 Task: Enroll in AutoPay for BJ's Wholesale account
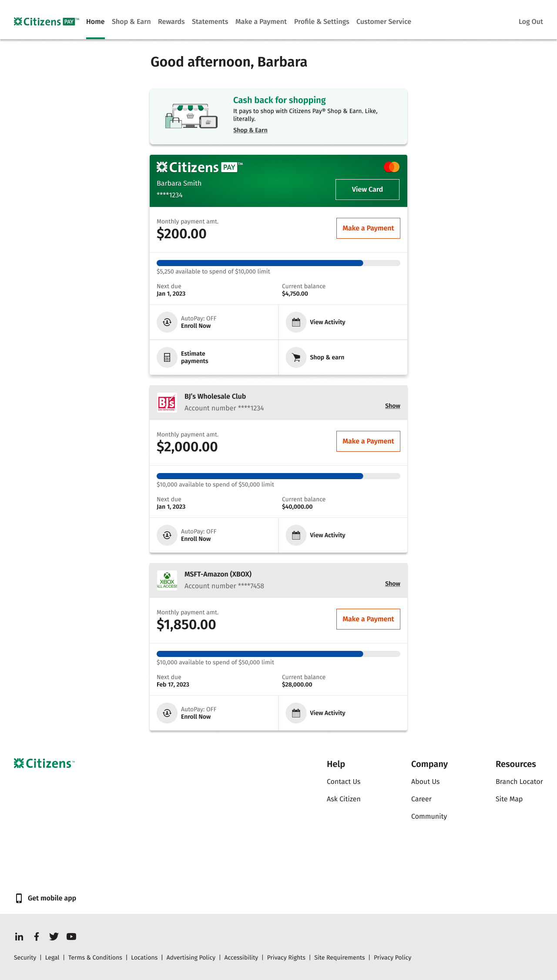(x=196, y=539)
